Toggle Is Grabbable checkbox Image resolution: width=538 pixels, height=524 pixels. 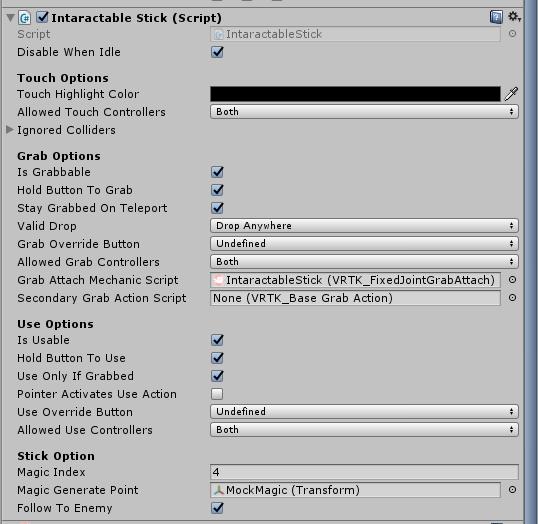point(217,172)
